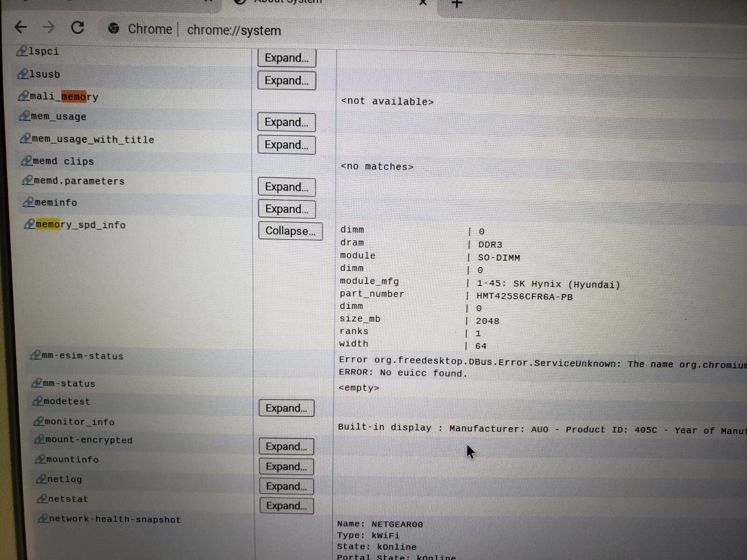Click the Type: kWiFi line
Viewport: 747px width, 560px height.
368,535
